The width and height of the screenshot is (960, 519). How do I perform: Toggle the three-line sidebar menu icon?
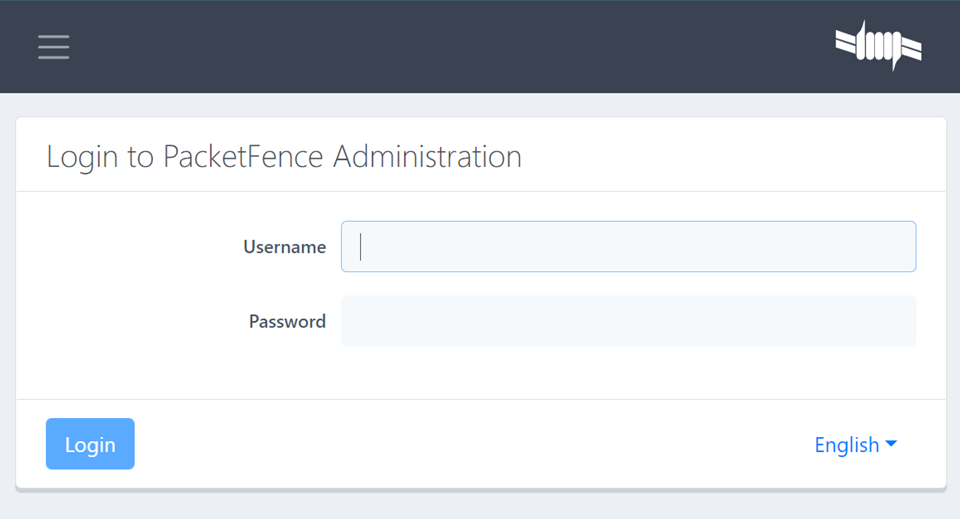click(x=53, y=47)
